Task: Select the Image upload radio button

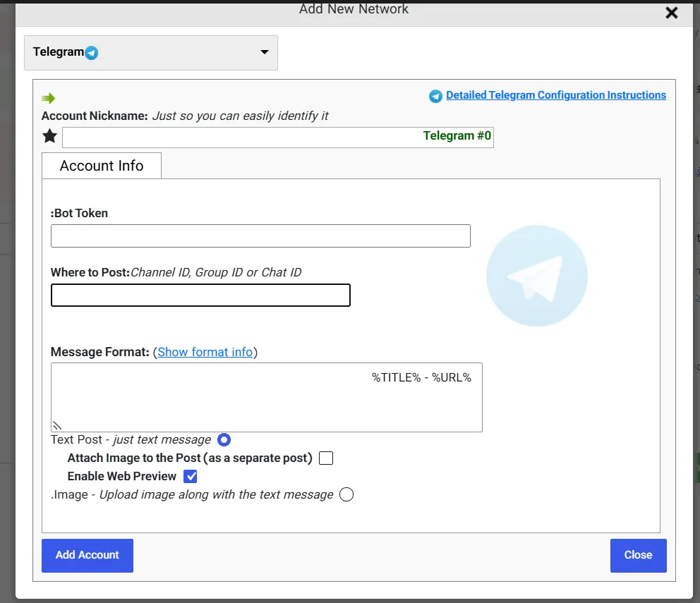Action: coord(346,494)
